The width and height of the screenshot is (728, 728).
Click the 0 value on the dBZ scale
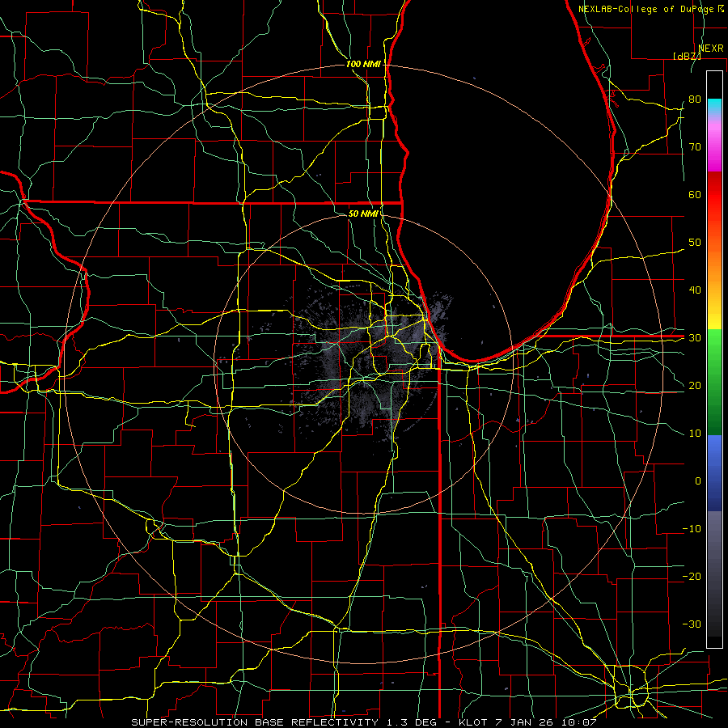[698, 481]
